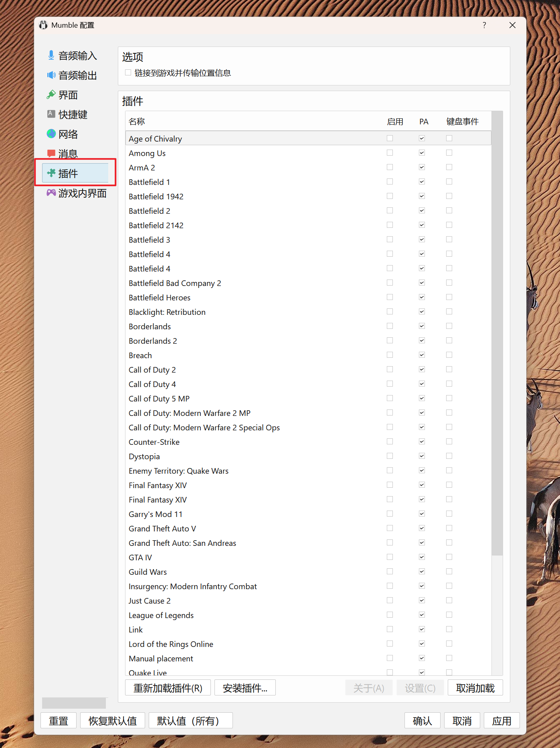Viewport: 560px width, 748px height.
Task: Open the 音频输入 settings page
Action: (x=75, y=55)
